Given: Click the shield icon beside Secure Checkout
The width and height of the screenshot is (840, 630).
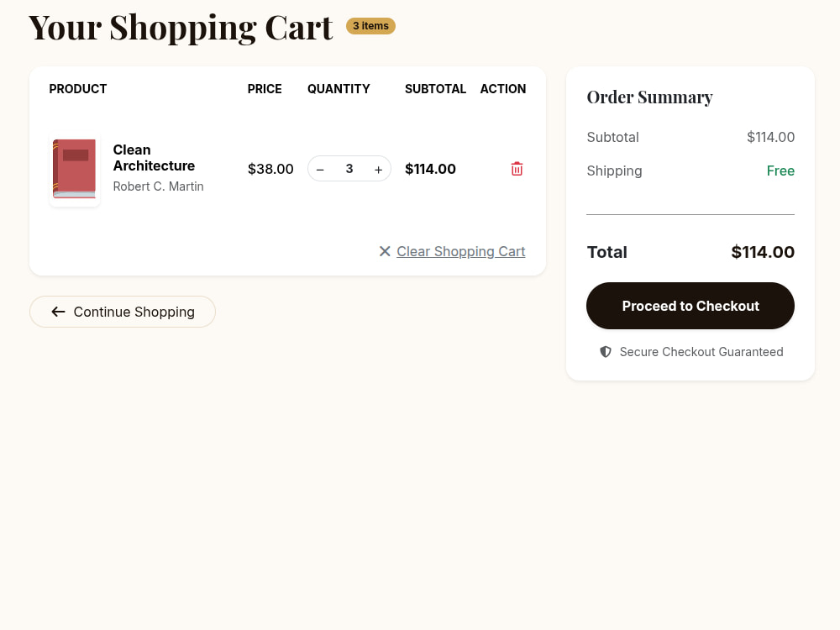Looking at the screenshot, I should 606,352.
